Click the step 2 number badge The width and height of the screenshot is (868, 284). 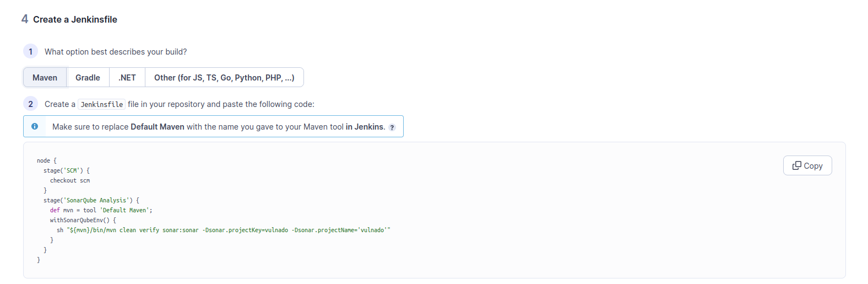(30, 104)
